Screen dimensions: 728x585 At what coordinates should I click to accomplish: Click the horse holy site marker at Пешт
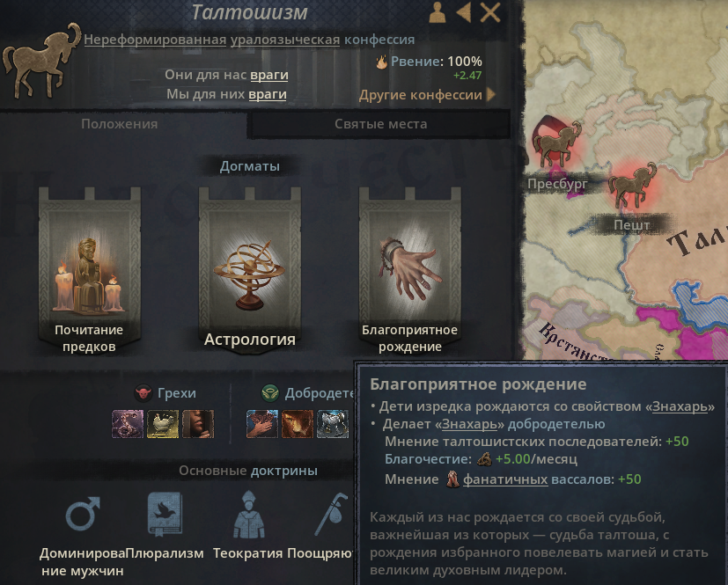point(632,185)
